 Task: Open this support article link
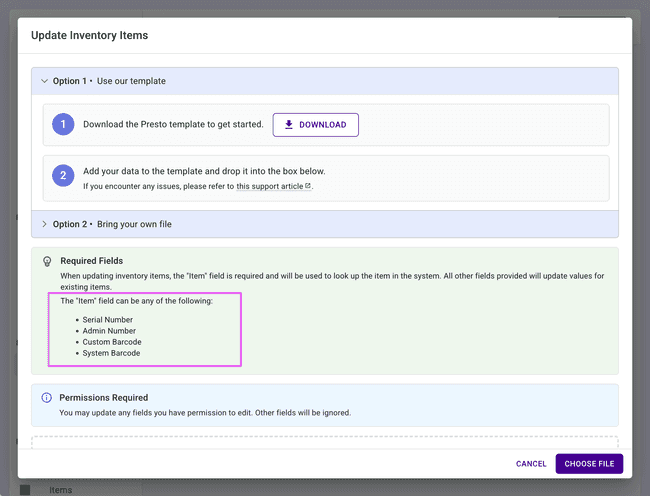(270, 186)
